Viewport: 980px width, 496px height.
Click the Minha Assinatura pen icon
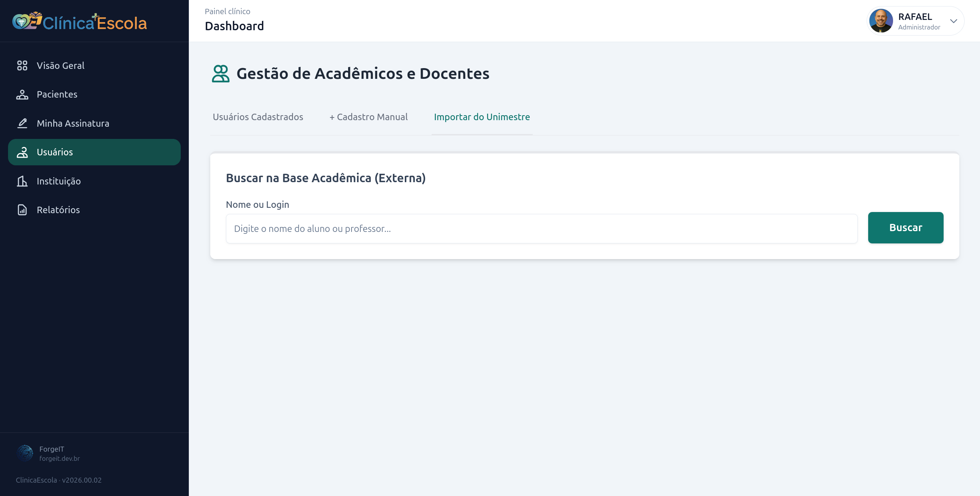[22, 123]
